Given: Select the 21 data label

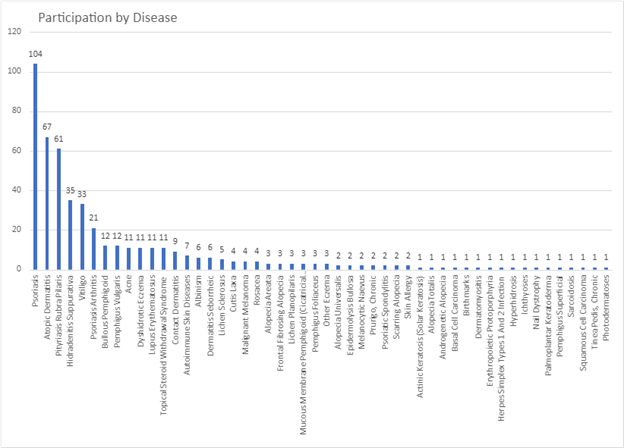Looking at the screenshot, I should coord(94,219).
